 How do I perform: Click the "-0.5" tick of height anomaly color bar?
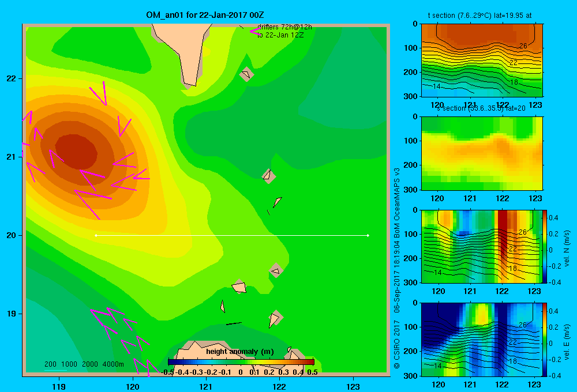168,372
